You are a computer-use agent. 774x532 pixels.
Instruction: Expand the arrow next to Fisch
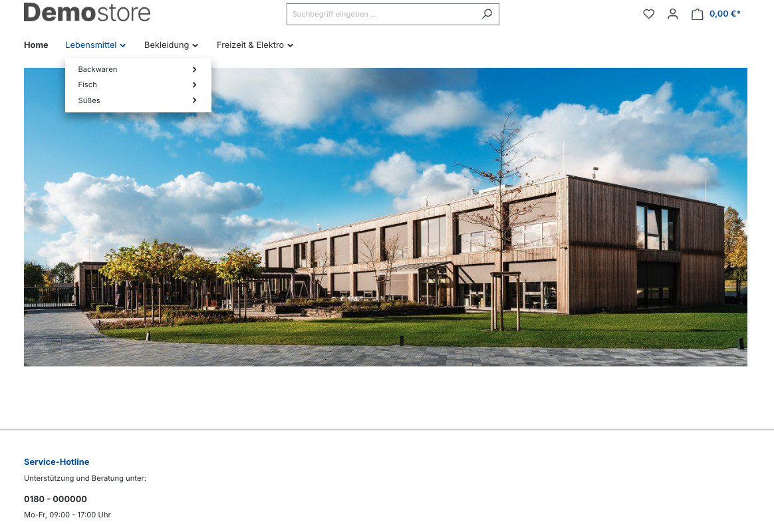194,84
